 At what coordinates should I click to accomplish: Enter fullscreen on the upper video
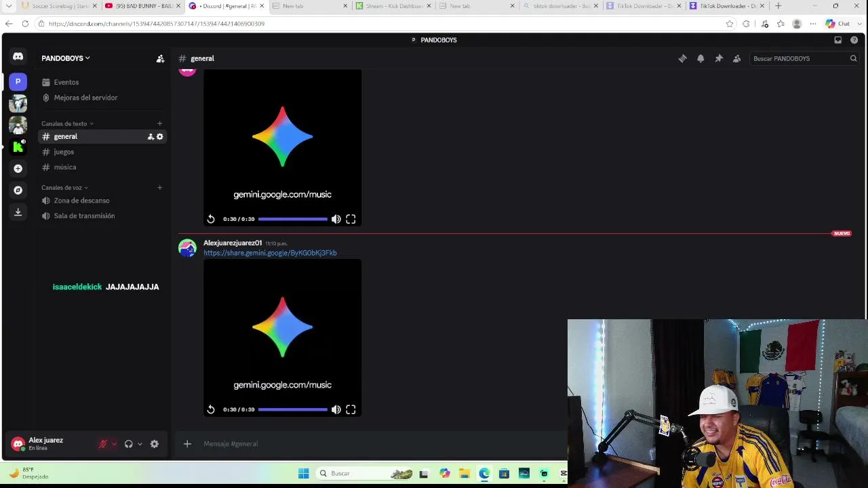pos(351,219)
